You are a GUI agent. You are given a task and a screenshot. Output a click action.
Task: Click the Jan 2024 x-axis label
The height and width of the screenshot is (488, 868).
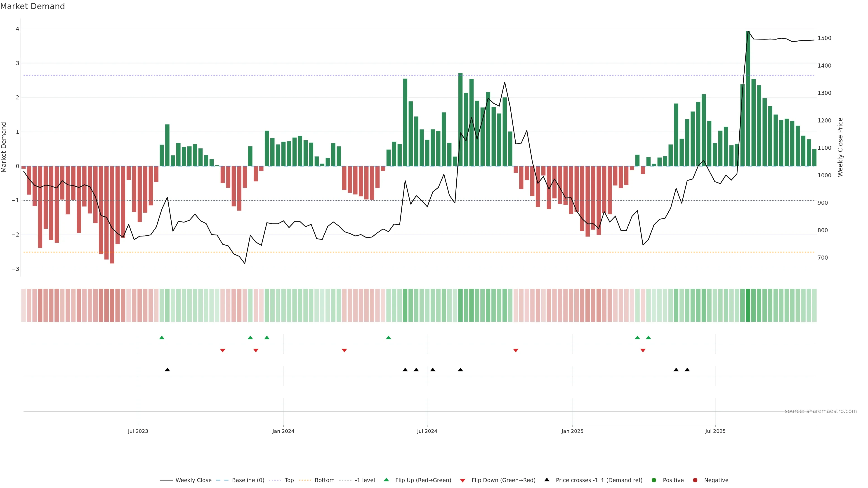pyautogui.click(x=283, y=431)
